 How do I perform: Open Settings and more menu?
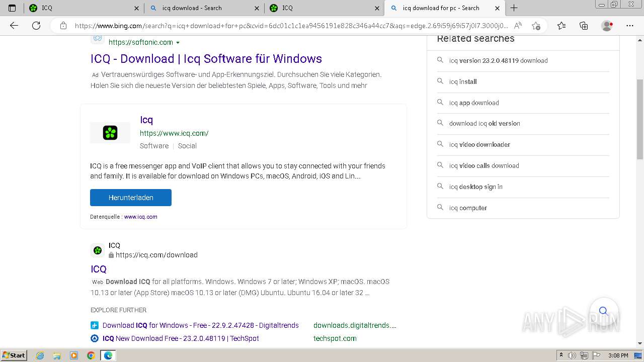point(629,26)
